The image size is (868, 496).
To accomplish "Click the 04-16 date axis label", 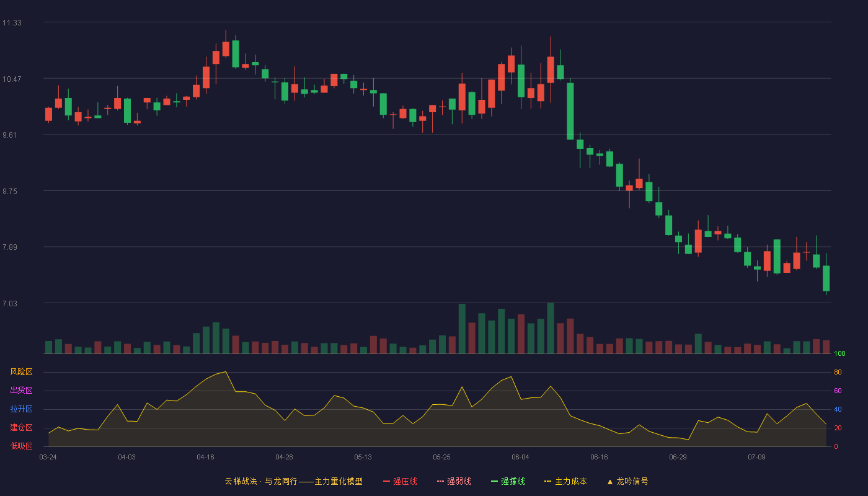I will 205,457.
